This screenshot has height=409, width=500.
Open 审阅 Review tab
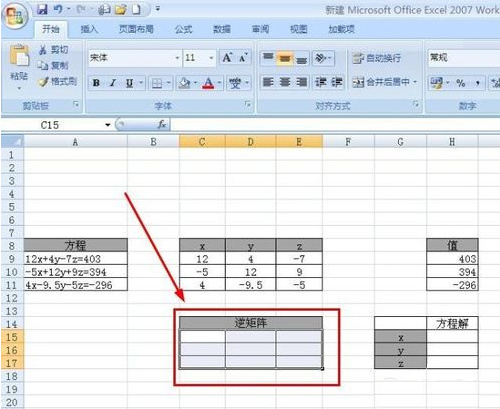click(x=260, y=29)
